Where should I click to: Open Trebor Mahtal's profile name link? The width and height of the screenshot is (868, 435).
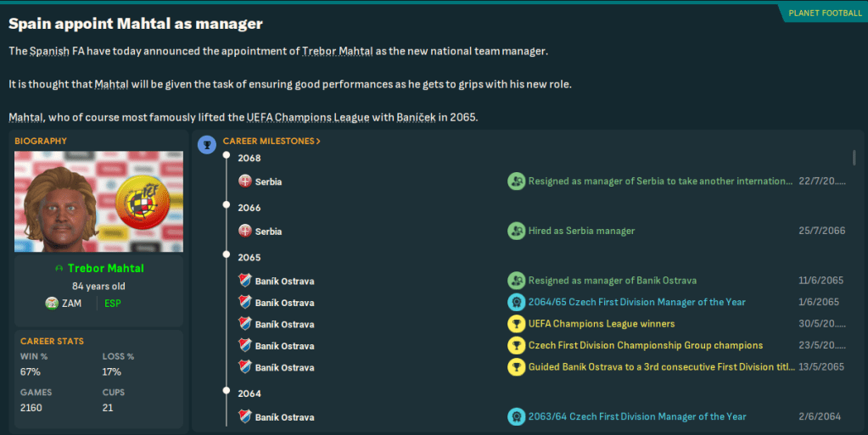(105, 269)
